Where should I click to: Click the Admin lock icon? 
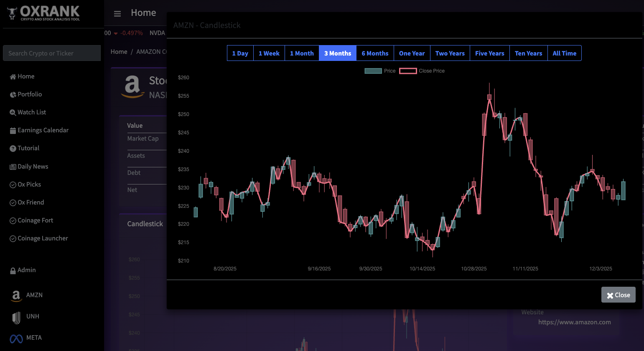[x=13, y=270]
